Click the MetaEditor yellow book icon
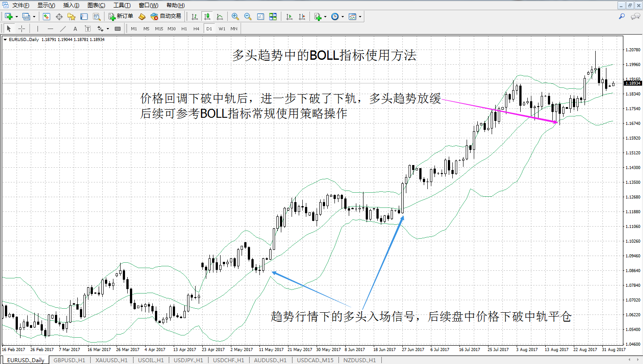643x364 pixels. coord(142,17)
